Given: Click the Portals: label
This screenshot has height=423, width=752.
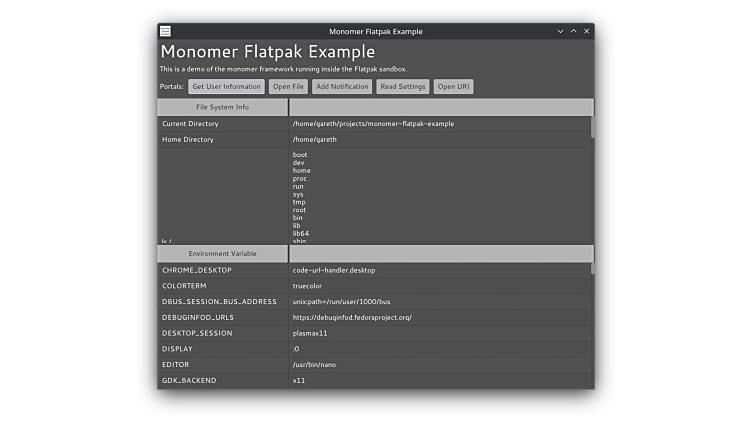Looking at the screenshot, I should click(172, 86).
